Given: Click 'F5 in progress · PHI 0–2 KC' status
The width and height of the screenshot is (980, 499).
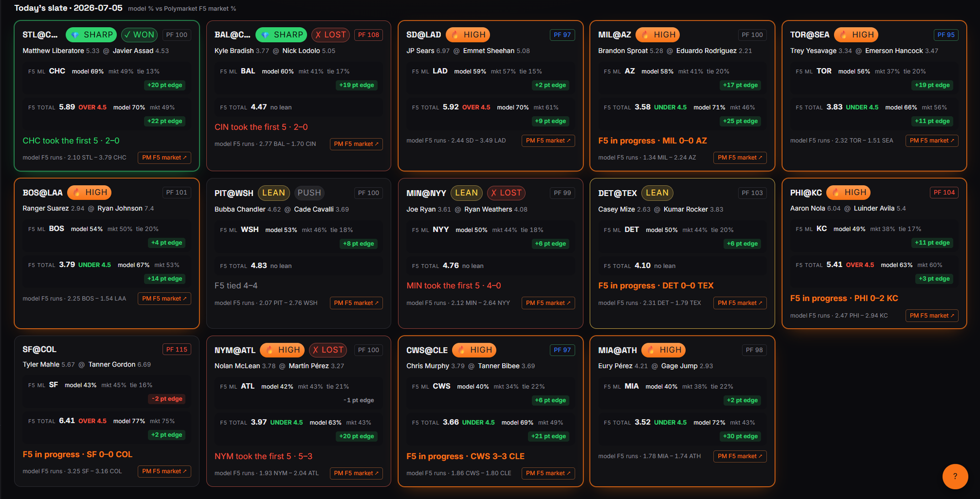Looking at the screenshot, I should (x=844, y=299).
